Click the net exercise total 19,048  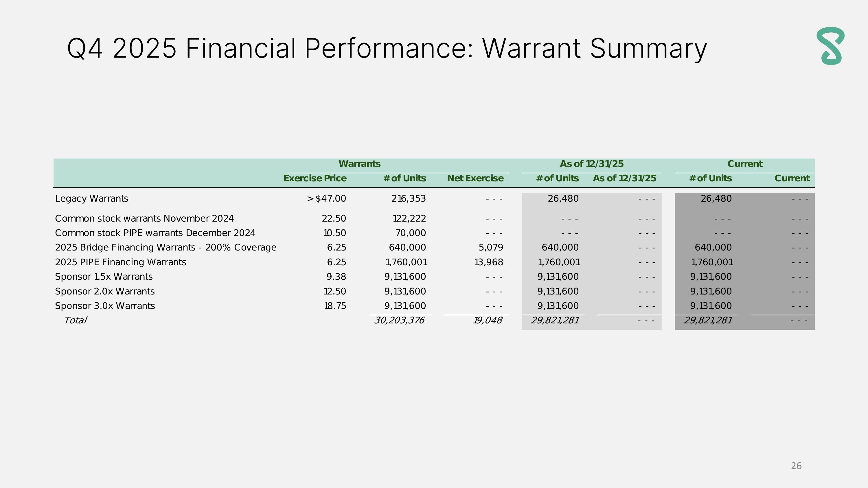[x=487, y=320]
